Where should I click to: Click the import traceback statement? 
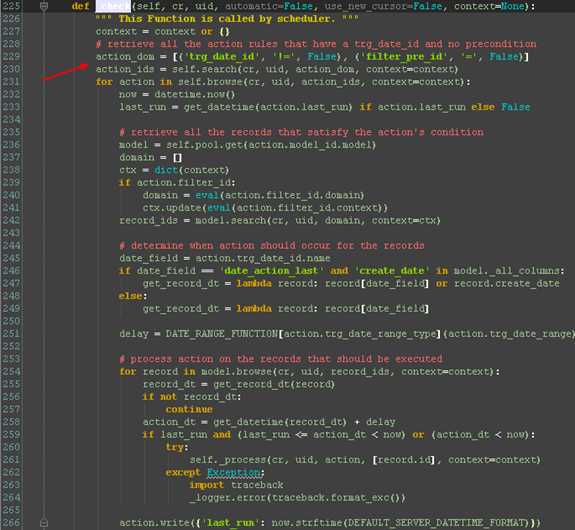point(236,485)
